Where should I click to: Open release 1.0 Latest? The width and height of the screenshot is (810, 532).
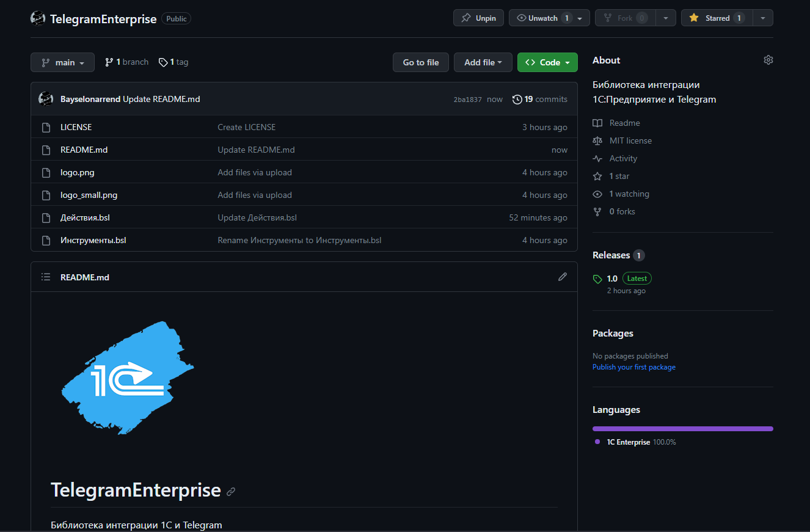629,279
